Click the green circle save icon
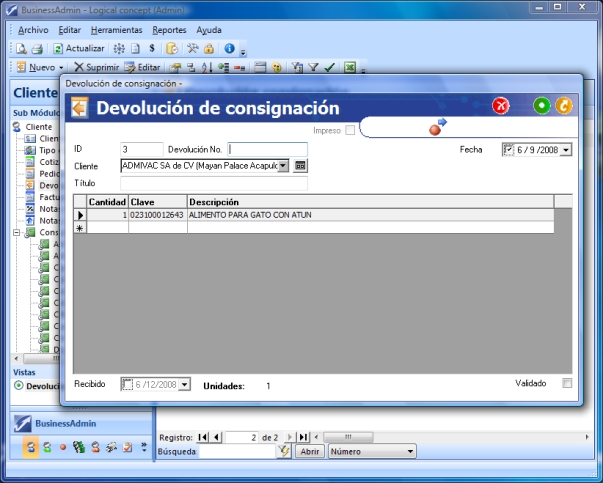 (541, 106)
